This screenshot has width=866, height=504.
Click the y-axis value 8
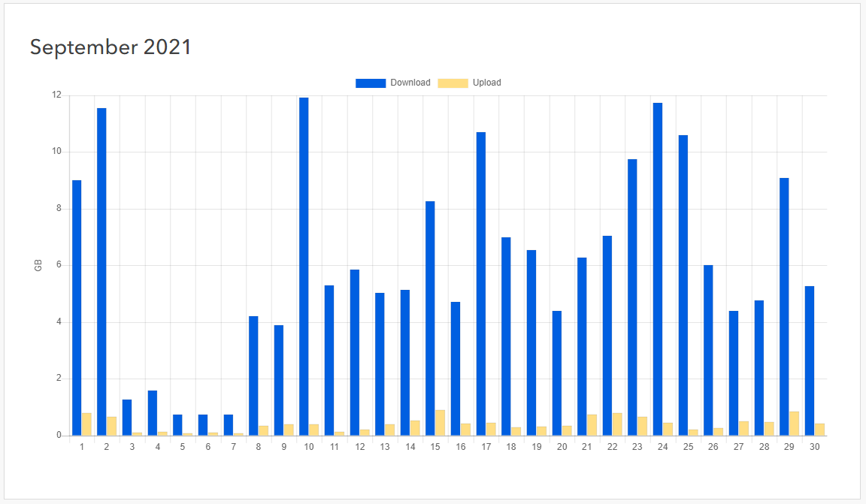coord(59,209)
